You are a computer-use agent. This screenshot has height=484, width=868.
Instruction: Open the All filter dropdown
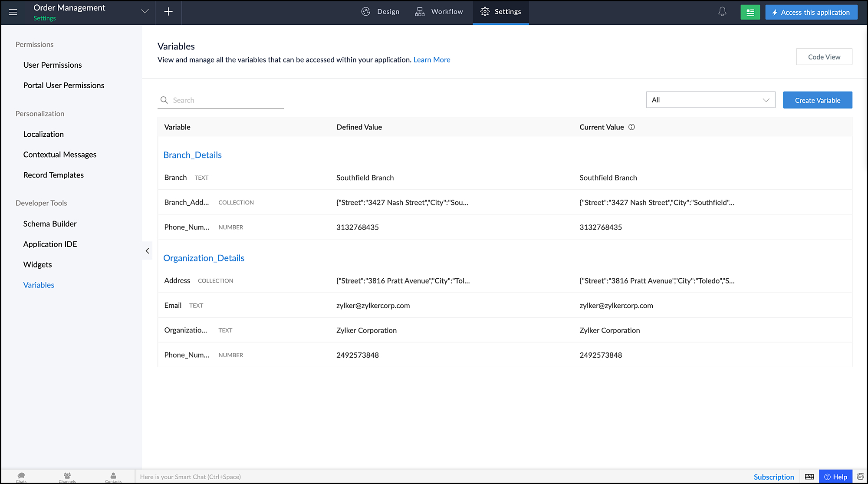coord(710,100)
